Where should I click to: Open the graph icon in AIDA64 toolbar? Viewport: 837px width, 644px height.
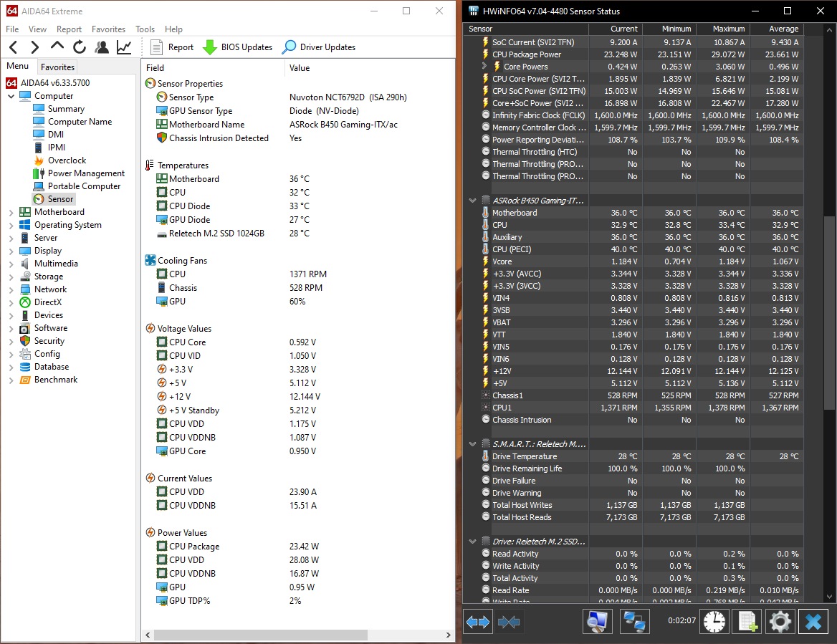(x=124, y=47)
